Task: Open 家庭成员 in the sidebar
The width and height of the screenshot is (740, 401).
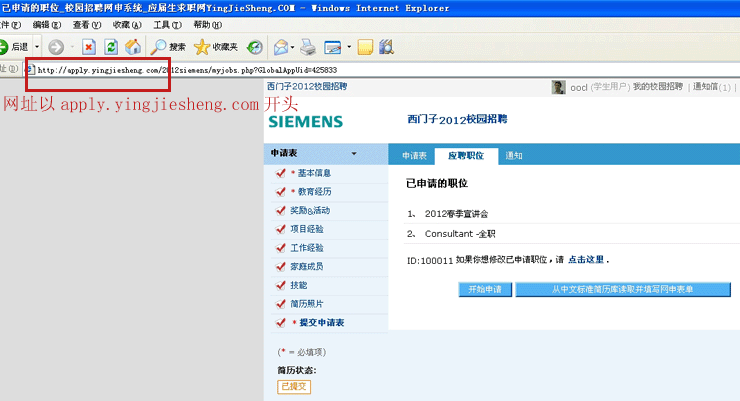Action: tap(307, 267)
